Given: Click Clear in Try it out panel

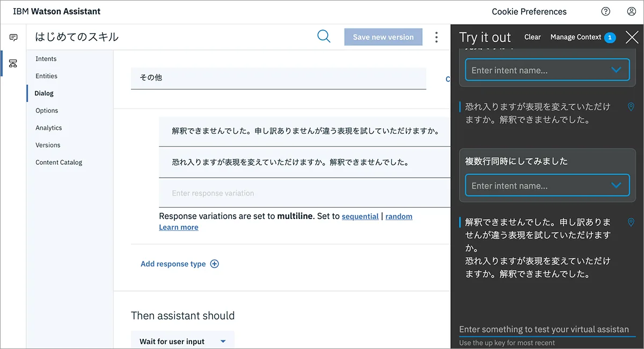Looking at the screenshot, I should click(532, 37).
